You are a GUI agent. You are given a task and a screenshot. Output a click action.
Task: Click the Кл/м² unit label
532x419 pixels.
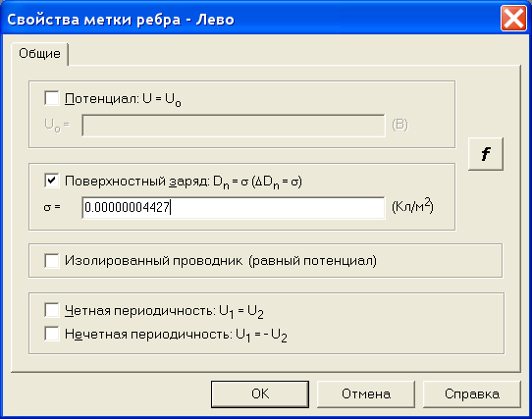[412, 206]
